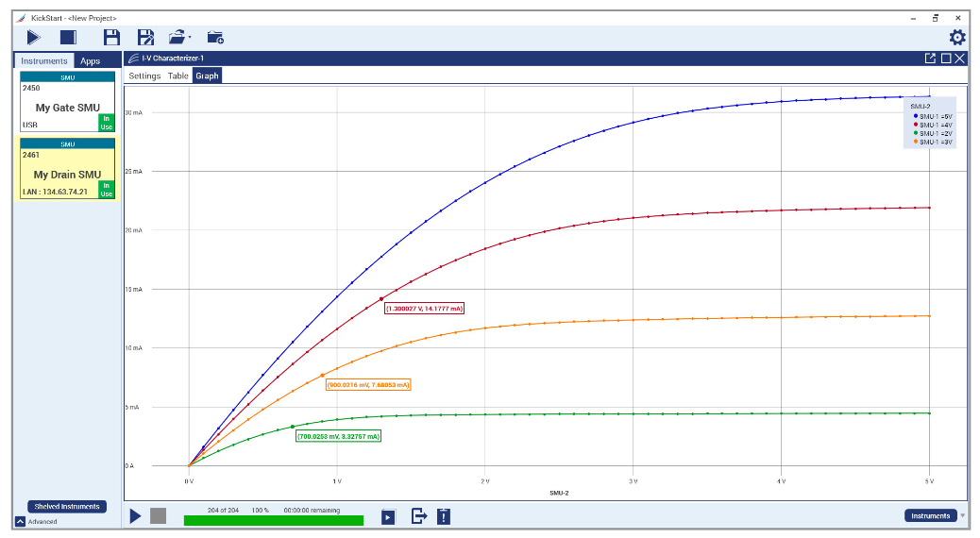Select the Graph tab
Screen dimensions: 980x538
(x=207, y=76)
